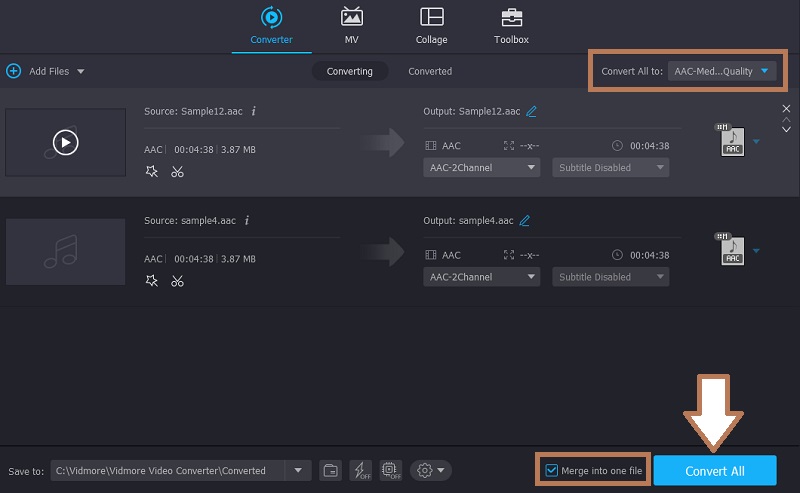
Task: Expand the Save to path dropdown
Action: tap(297, 470)
